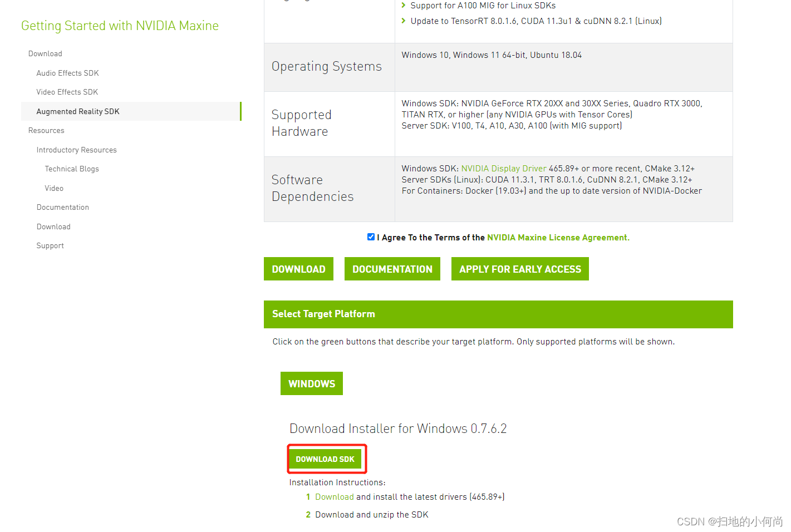Open Documentation in sidebar navigation
The width and height of the screenshot is (791, 532).
[62, 207]
